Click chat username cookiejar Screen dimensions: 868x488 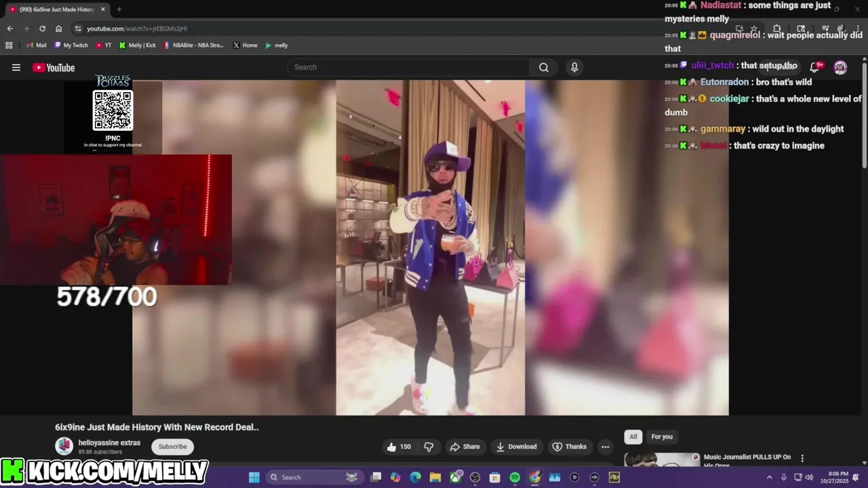click(x=729, y=99)
